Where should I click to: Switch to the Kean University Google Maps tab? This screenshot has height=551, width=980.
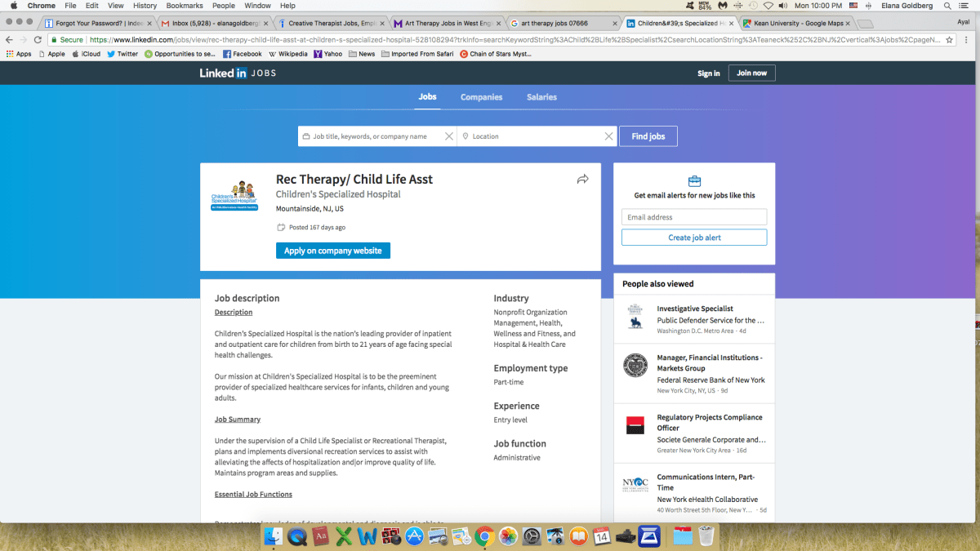click(796, 23)
